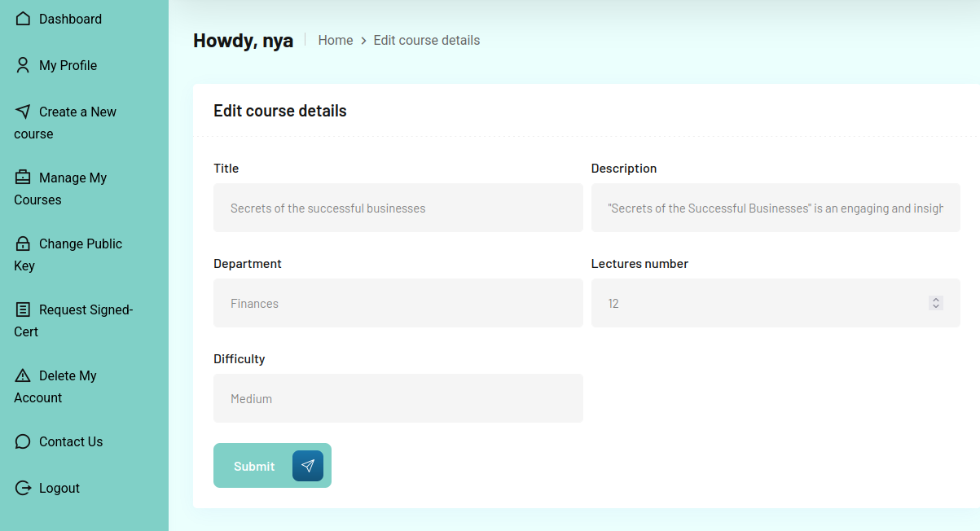Click the speech bubble Contact Us icon
The height and width of the screenshot is (531, 980).
(23, 441)
